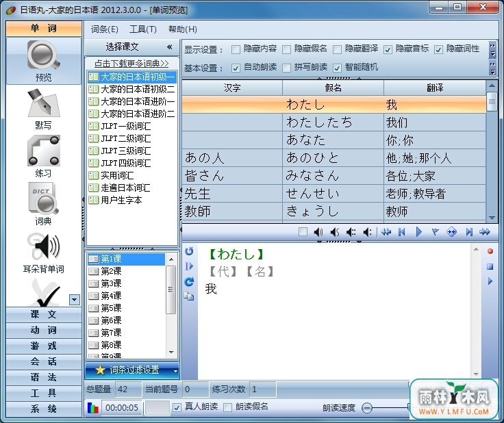Click the blue stop square icon
The width and height of the screenshot is (504, 423).
tap(490, 266)
